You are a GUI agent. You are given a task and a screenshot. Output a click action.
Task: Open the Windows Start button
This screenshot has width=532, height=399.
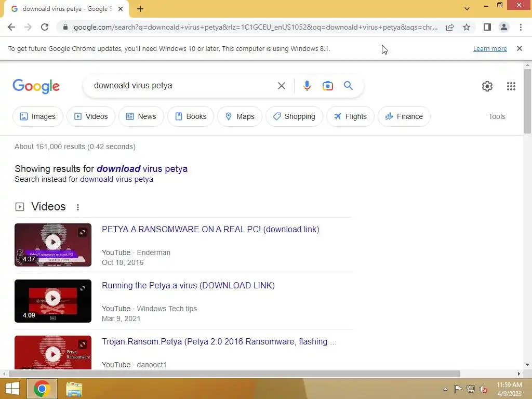(x=12, y=389)
